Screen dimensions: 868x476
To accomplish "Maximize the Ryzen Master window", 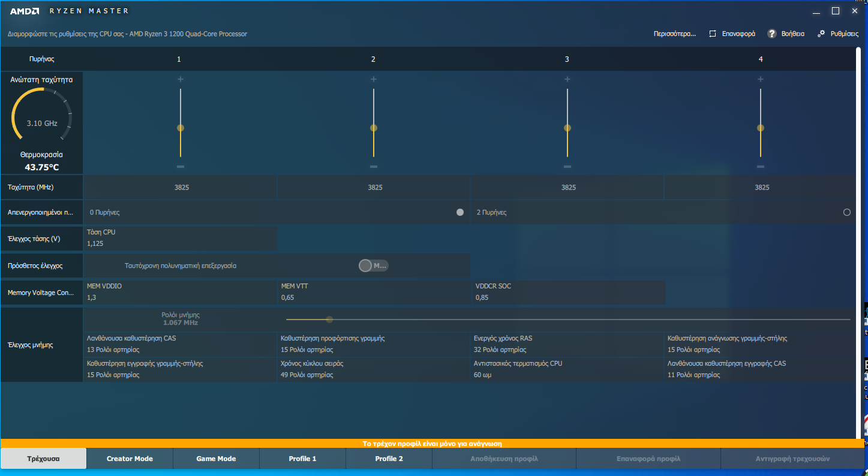I will tap(836, 11).
